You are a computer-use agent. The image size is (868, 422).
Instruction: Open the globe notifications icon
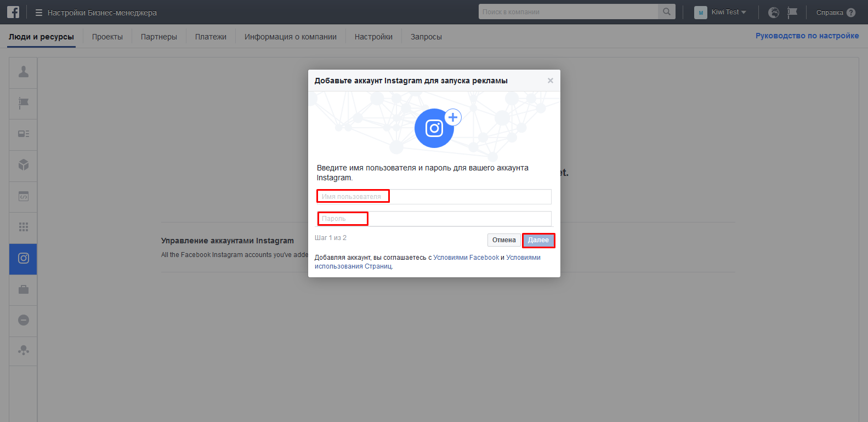[x=774, y=12]
